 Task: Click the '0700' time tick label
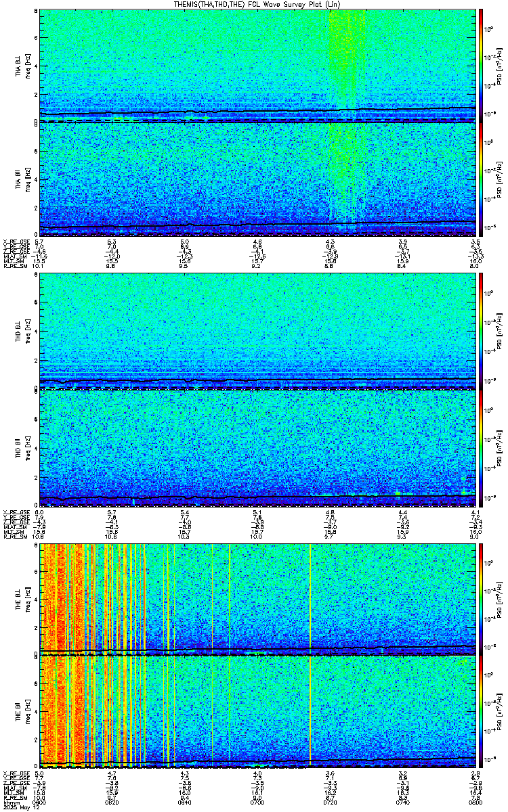tap(257, 803)
